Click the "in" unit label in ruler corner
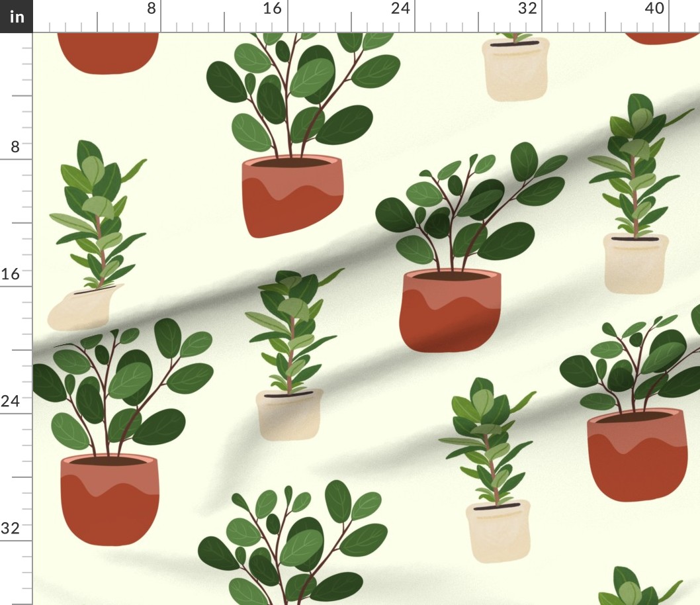The height and width of the screenshot is (605, 700). click(17, 17)
